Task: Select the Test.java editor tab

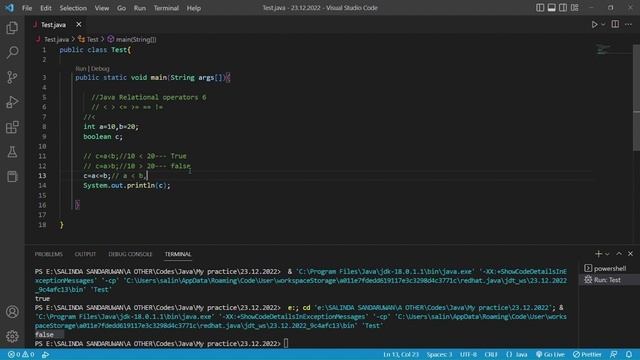Action: click(x=53, y=25)
